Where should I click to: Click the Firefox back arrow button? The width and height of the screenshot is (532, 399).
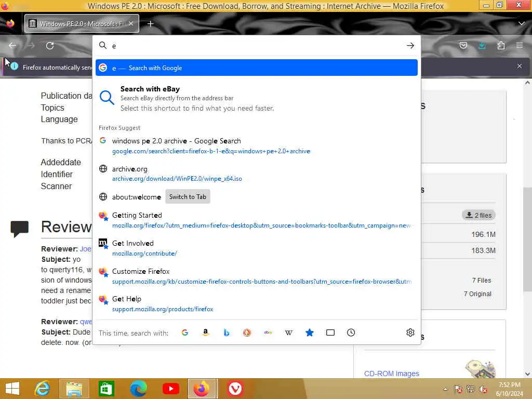coord(12,46)
